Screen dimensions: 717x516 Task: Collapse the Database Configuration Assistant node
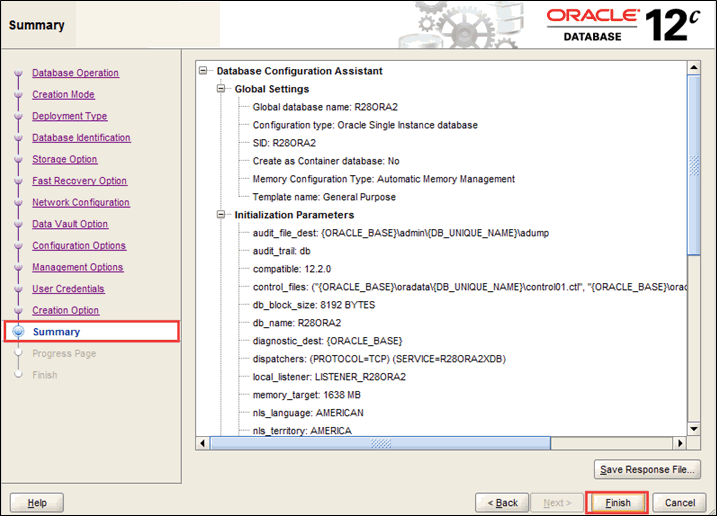204,71
